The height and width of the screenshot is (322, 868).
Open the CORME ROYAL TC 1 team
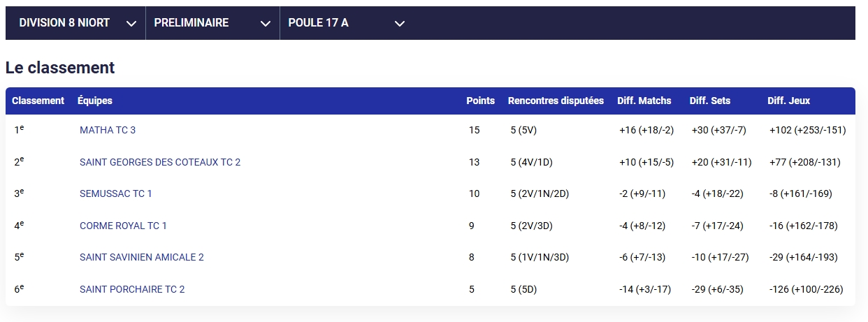click(x=123, y=226)
